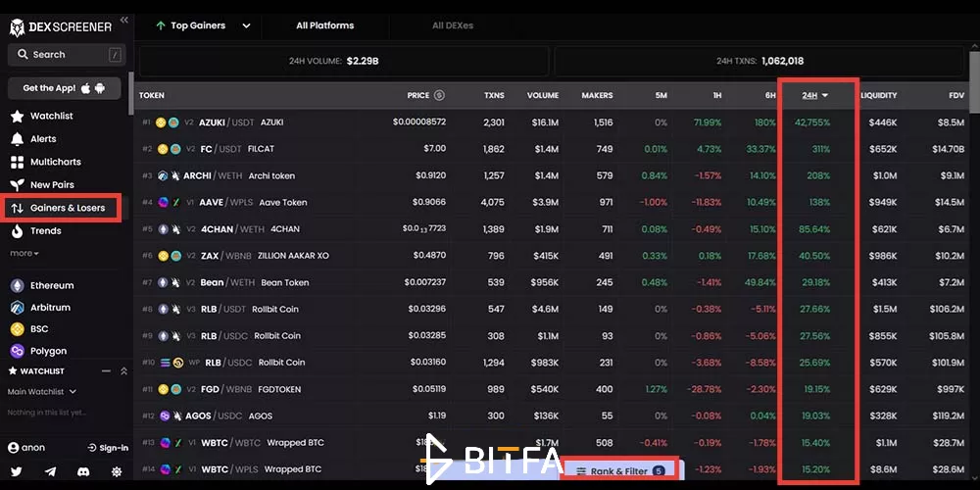The width and height of the screenshot is (980, 490).
Task: Open the AZUKI / USDT pair row
Action: (553, 122)
